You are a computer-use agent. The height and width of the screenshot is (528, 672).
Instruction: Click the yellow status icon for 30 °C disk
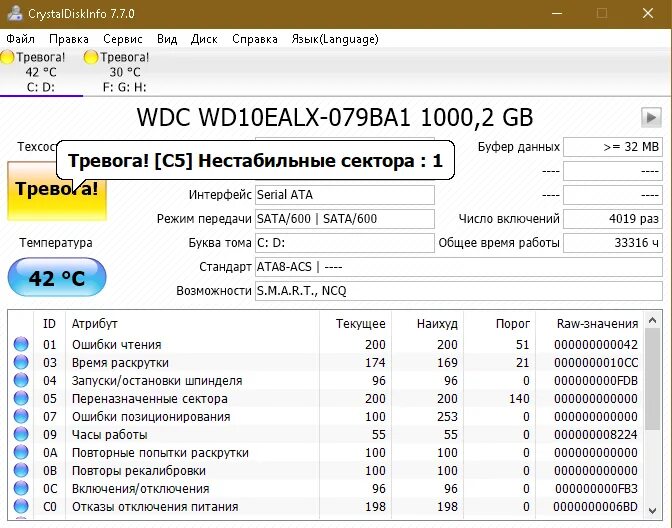(x=91, y=57)
